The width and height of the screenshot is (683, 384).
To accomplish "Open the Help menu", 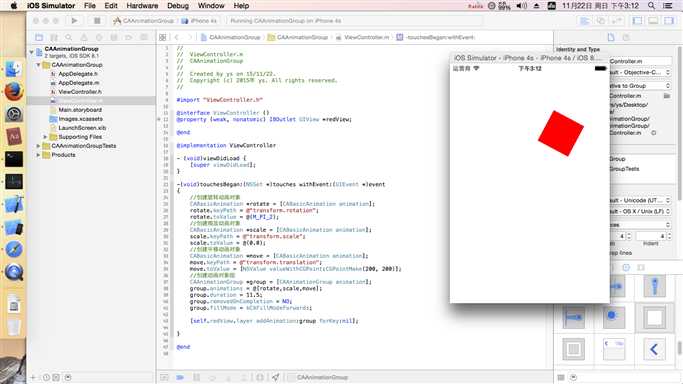I will coord(241,6).
